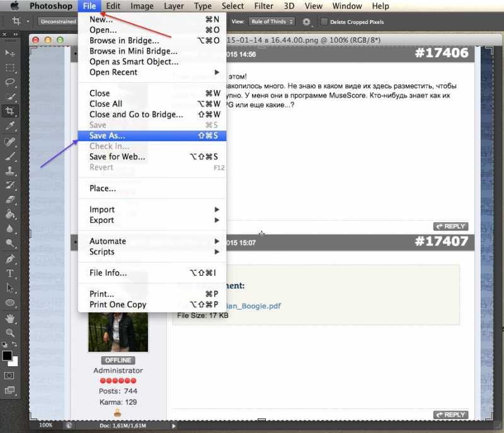Viewport: 504px width, 433px height.
Task: Click the Boogie.pdf attachment link
Action: point(254,306)
